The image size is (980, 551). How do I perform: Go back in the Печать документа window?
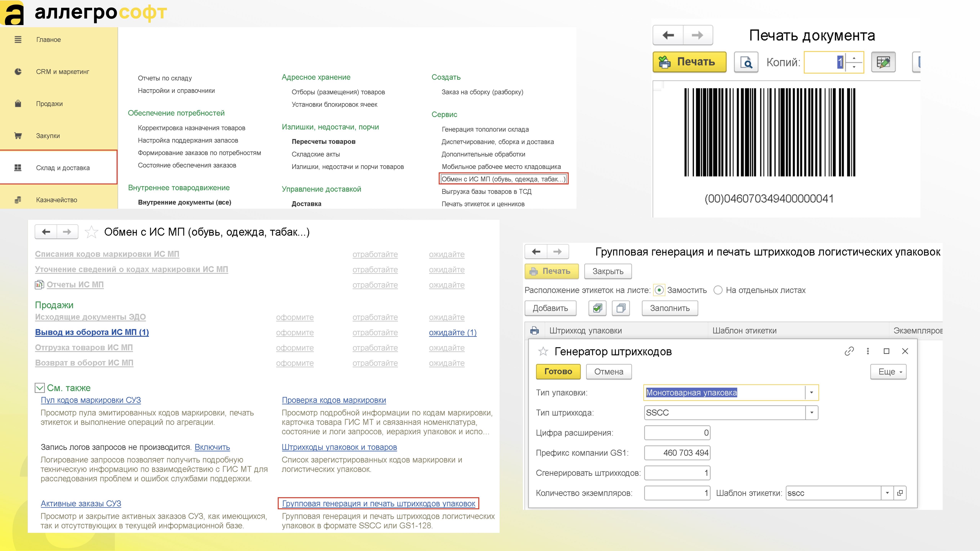point(668,35)
